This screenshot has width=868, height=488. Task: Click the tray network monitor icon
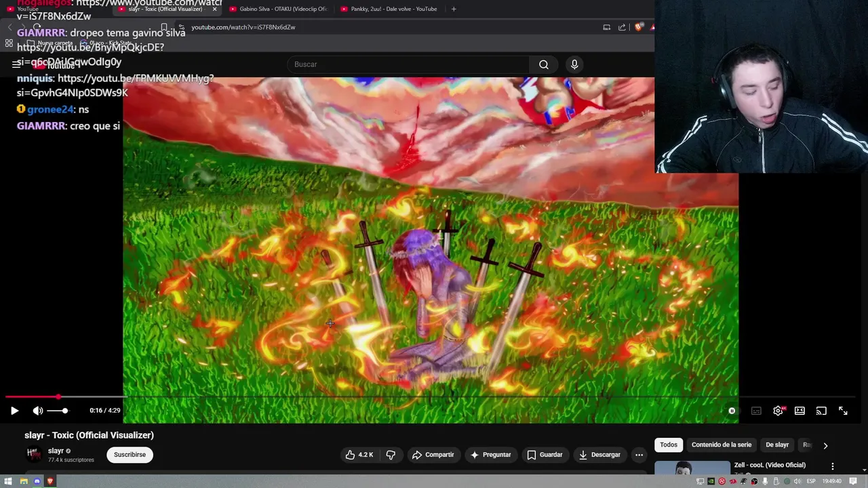(x=700, y=481)
